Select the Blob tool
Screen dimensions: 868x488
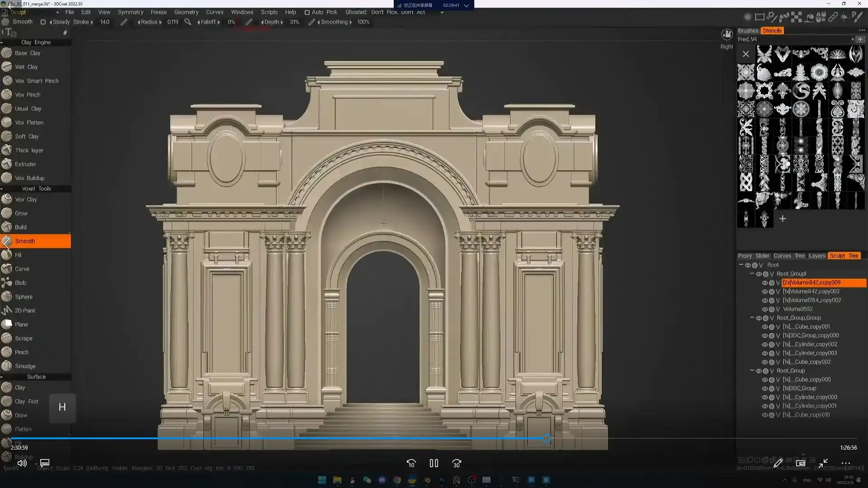pyautogui.click(x=20, y=283)
